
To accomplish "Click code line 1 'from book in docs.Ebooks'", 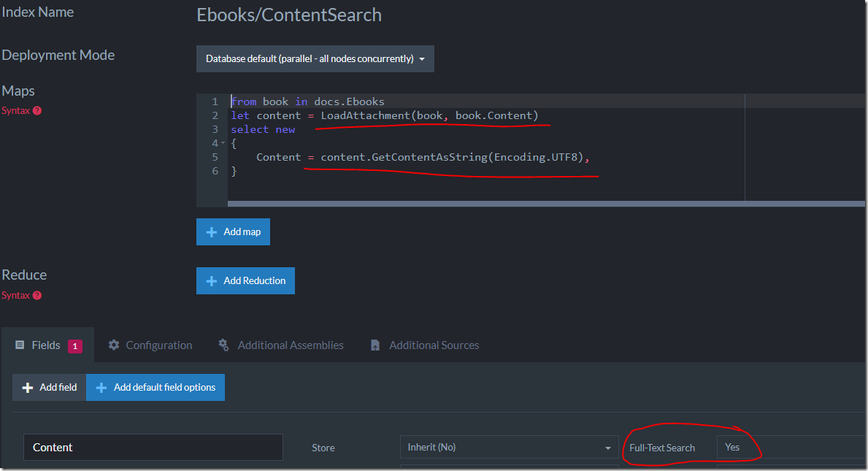I will (308, 102).
